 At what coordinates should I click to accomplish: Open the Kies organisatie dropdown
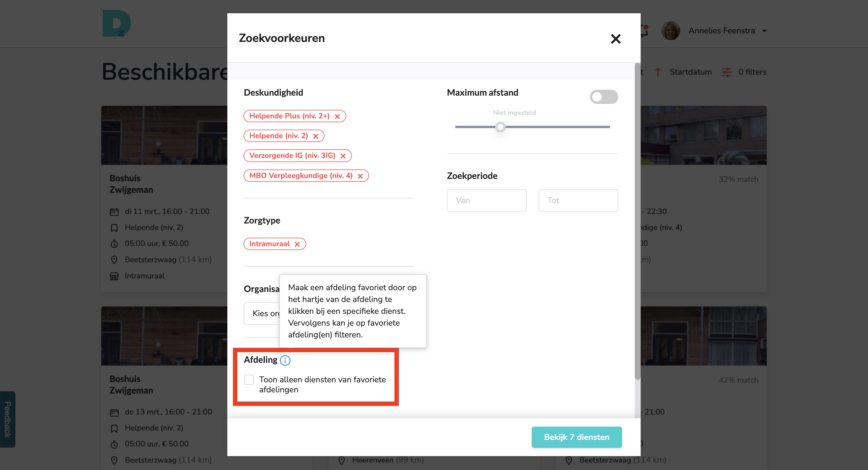[x=262, y=313]
